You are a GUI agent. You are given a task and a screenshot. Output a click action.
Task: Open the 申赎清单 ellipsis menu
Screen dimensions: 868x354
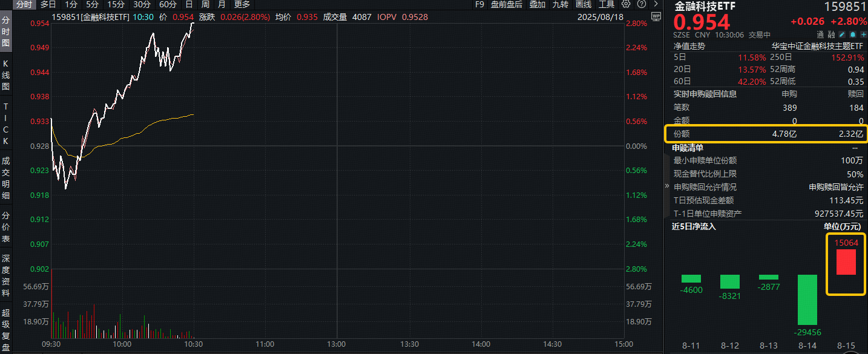tap(855, 147)
